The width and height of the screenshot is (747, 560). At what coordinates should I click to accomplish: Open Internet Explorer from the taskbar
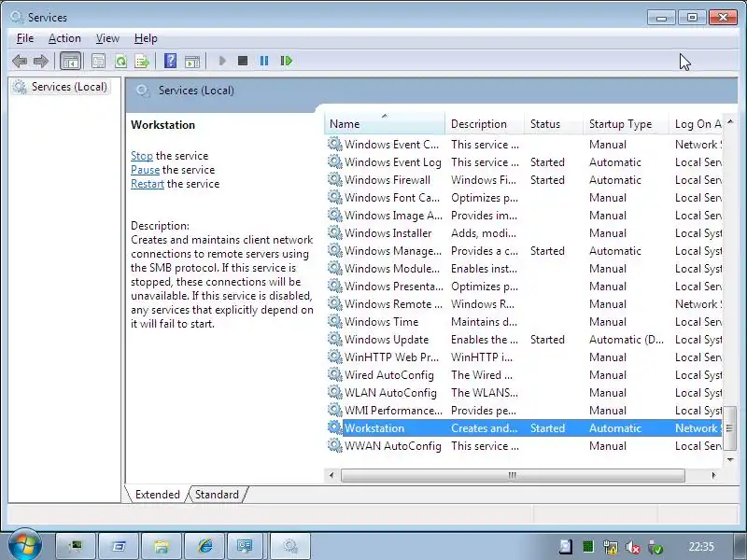click(x=204, y=546)
